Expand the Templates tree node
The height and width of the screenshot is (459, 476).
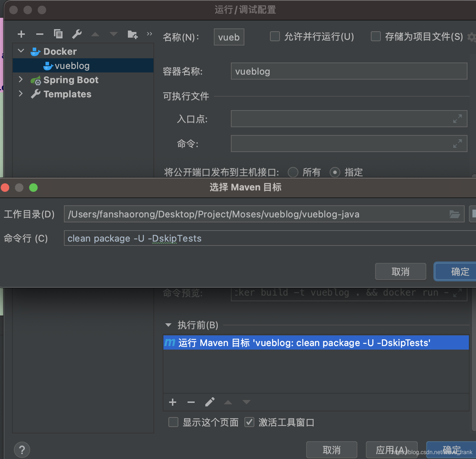pyautogui.click(x=21, y=94)
